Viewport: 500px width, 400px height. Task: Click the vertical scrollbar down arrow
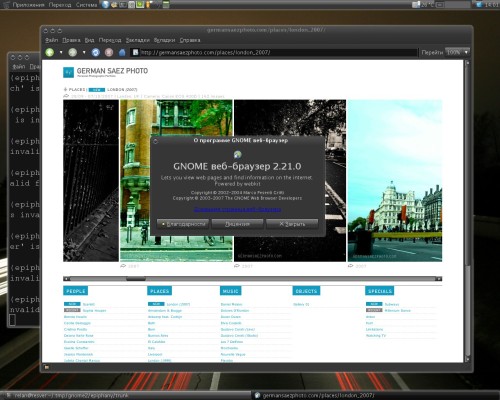467,359
